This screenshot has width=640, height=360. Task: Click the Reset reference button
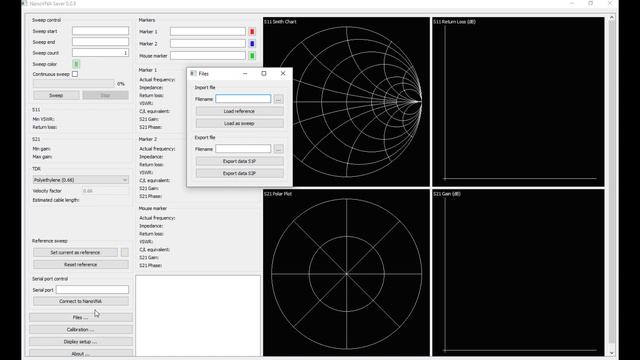click(80, 264)
